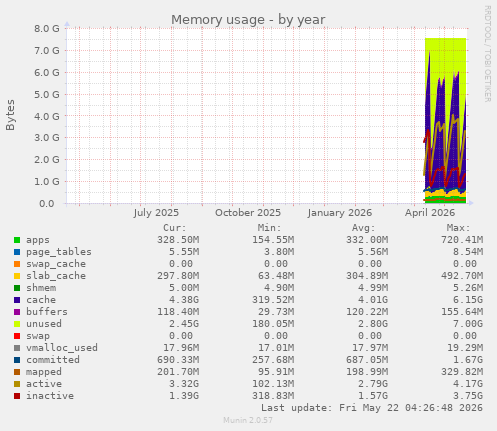Click the cache current value 4.38G
The image size is (497, 431).
[x=184, y=300]
